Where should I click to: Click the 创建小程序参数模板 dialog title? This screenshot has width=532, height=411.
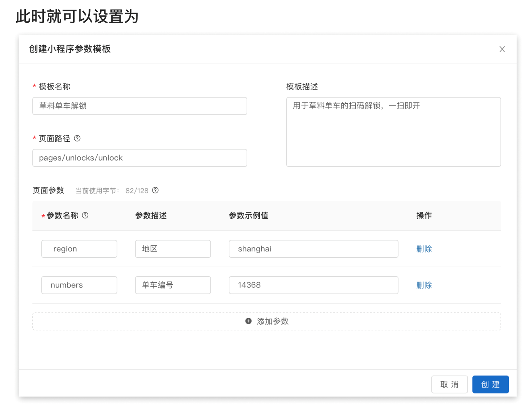(x=70, y=49)
